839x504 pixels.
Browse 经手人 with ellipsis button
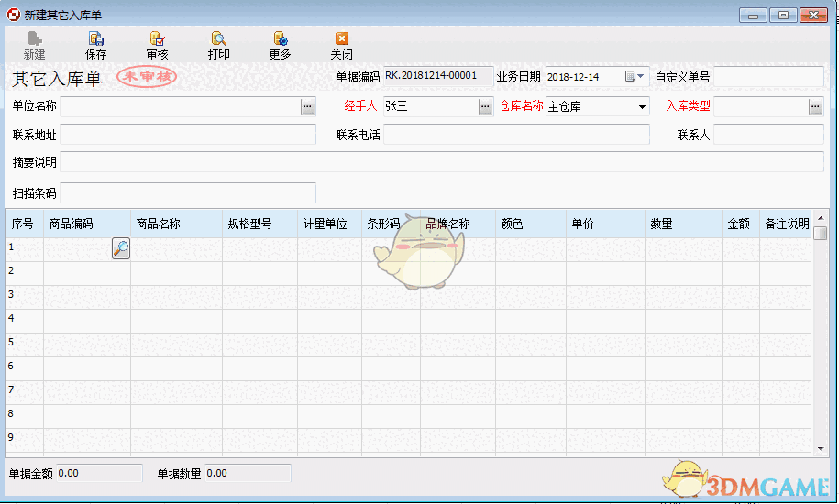click(485, 106)
